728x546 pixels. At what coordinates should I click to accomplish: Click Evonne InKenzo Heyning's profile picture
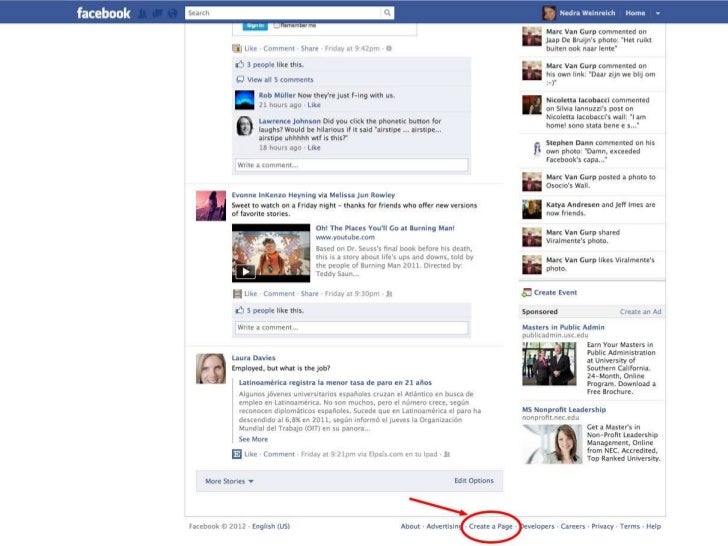pos(211,206)
